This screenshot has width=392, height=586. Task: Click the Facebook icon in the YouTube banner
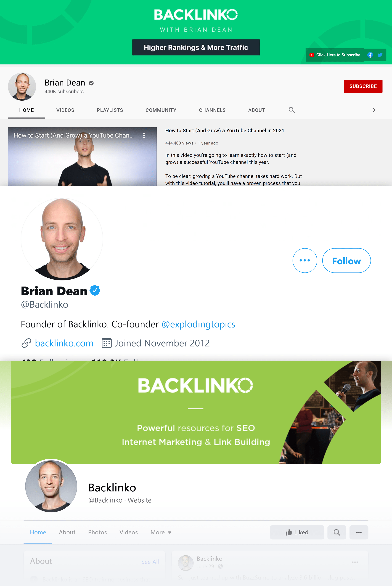pyautogui.click(x=370, y=55)
